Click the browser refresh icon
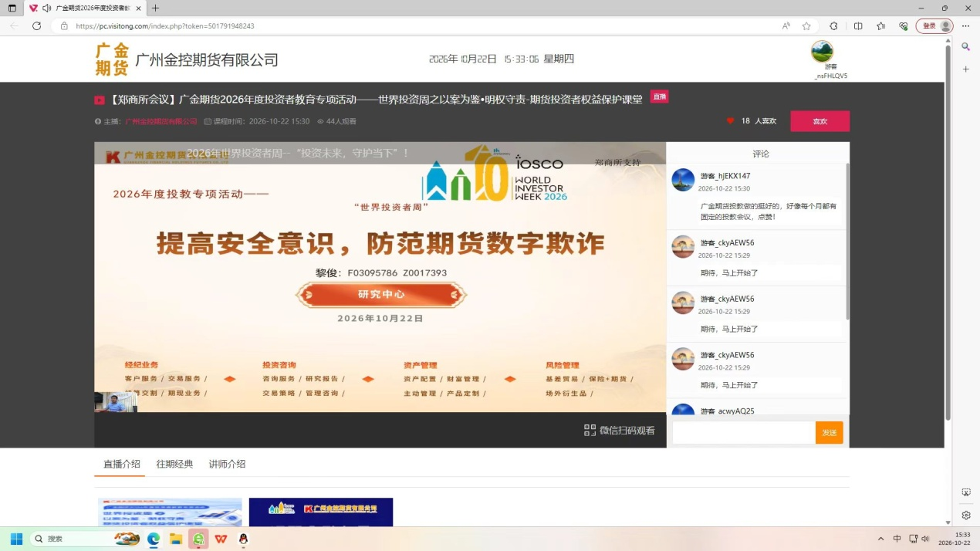 pyautogui.click(x=36, y=25)
